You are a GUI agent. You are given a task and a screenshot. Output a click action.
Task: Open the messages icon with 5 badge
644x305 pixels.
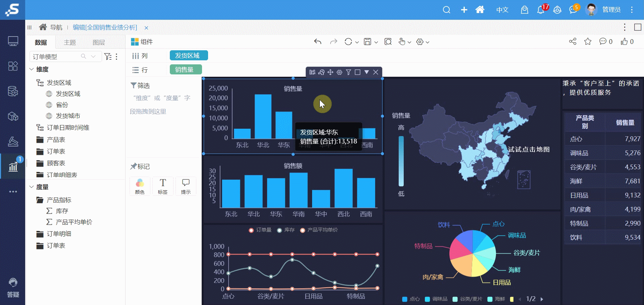(573, 10)
